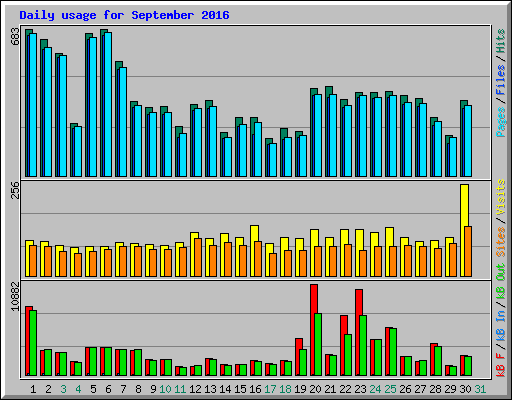Viewport: 512px width, 400px height.
Task: Click the 'kB F / kB In / kB Out' legend
Action: pyautogui.click(x=501, y=320)
